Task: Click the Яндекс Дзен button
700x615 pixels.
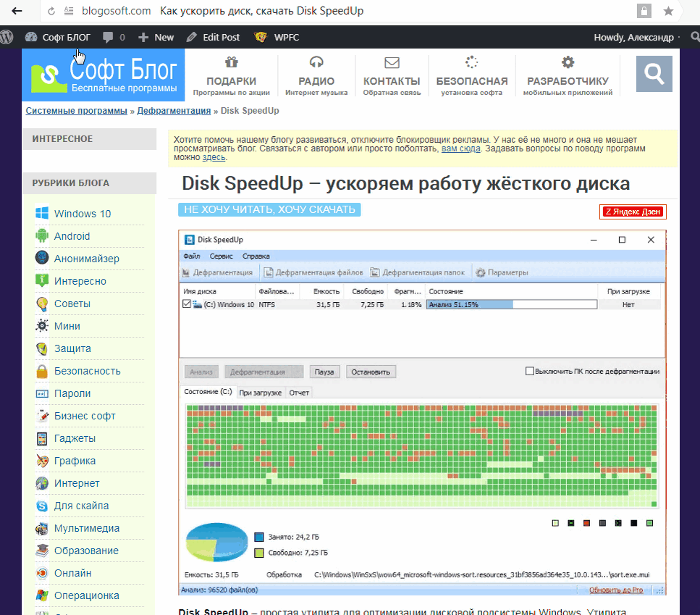Action: click(633, 212)
